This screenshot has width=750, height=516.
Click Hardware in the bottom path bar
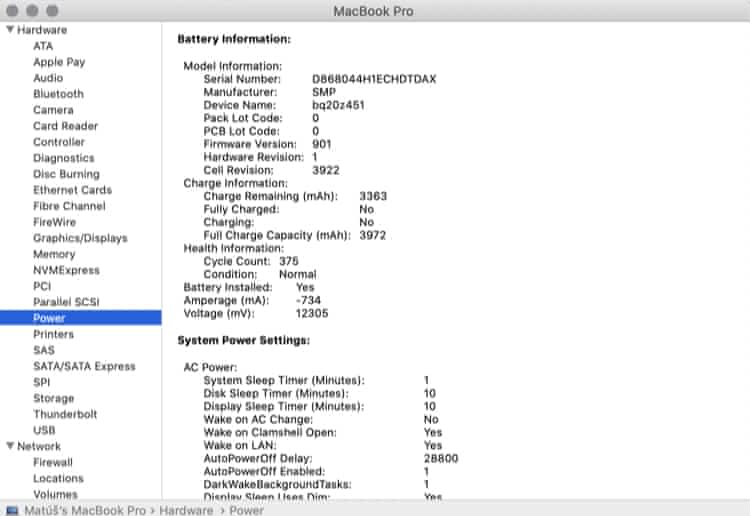click(x=186, y=510)
